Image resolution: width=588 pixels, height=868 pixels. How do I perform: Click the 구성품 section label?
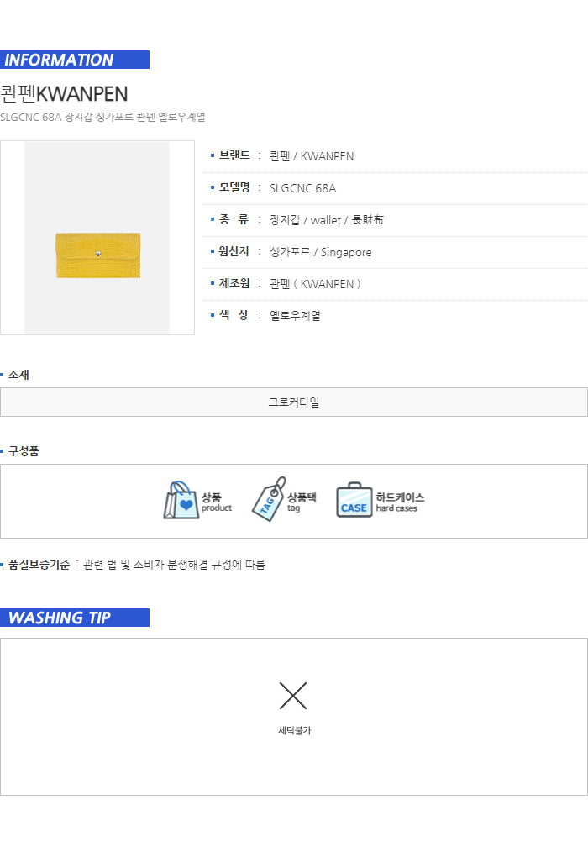coord(24,451)
